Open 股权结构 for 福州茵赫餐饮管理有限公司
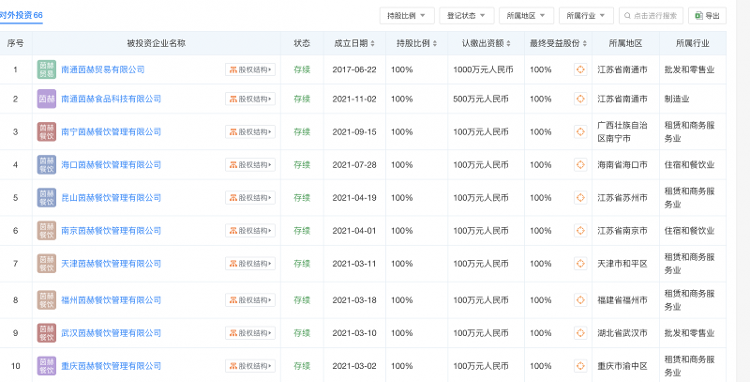The width and height of the screenshot is (750, 382). coord(250,300)
